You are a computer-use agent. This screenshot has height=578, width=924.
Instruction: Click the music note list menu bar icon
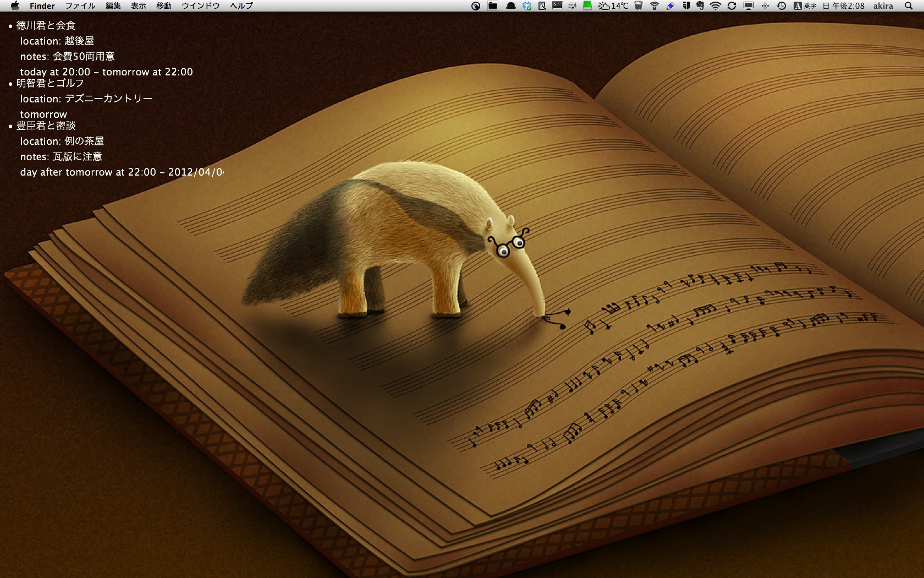573,6
